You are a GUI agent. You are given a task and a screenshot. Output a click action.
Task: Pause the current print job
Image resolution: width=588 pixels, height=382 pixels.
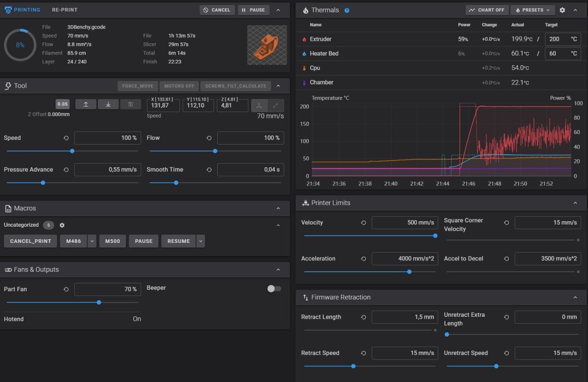tap(254, 10)
